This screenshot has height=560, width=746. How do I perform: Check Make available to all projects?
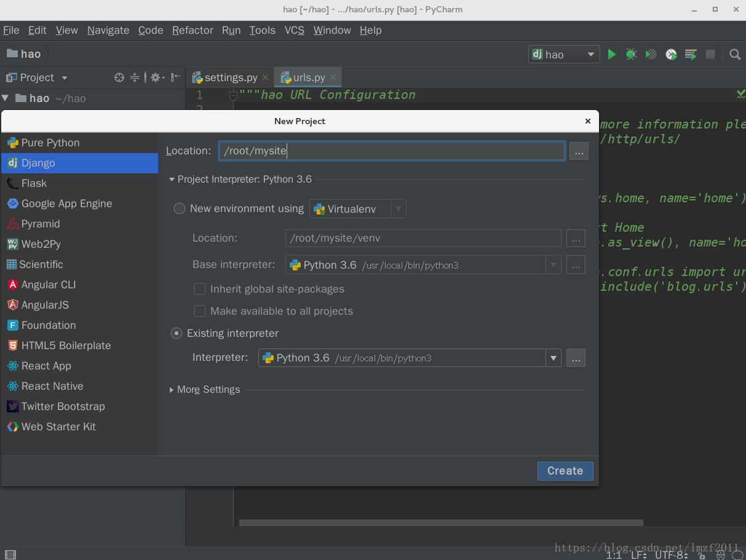[x=200, y=311]
